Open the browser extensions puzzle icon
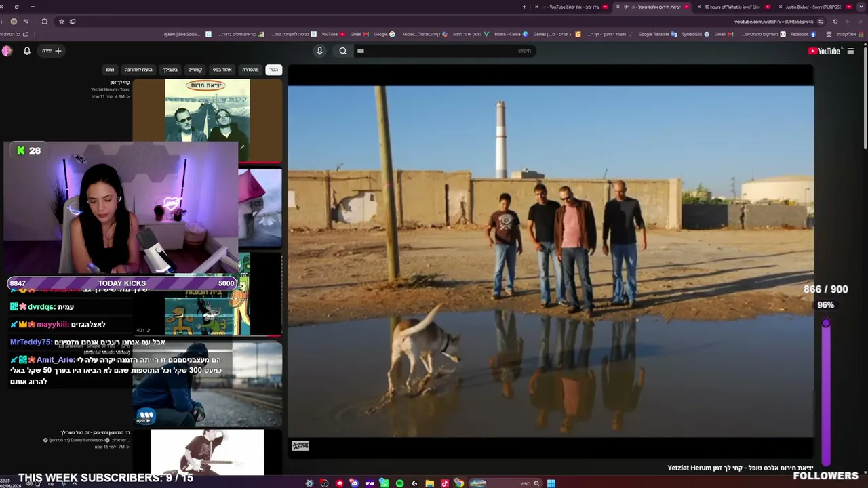The image size is (868, 488). (x=45, y=22)
